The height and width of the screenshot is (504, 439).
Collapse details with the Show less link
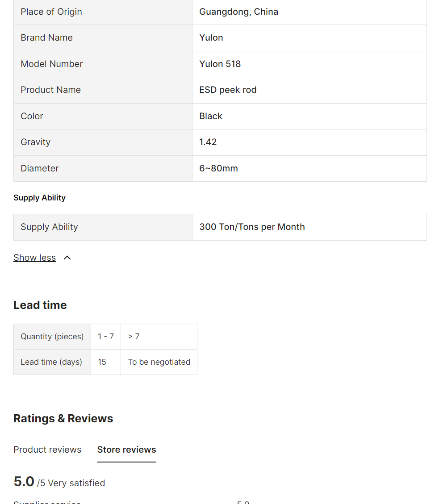[34, 258]
